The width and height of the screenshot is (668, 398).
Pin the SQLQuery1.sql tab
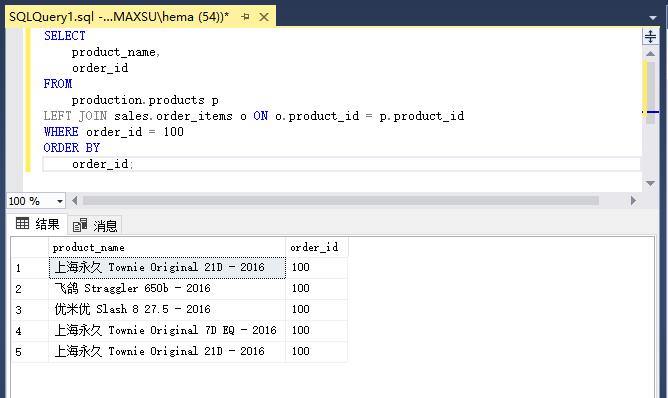coord(245,17)
